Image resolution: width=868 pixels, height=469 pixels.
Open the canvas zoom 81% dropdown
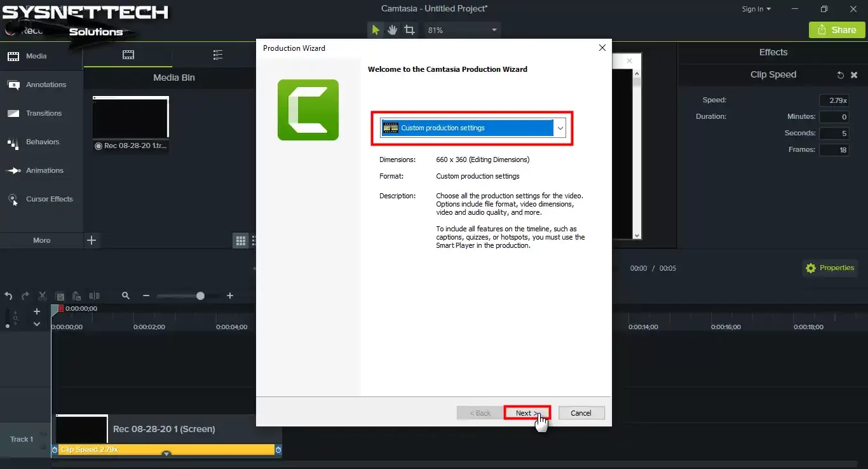[x=462, y=30]
